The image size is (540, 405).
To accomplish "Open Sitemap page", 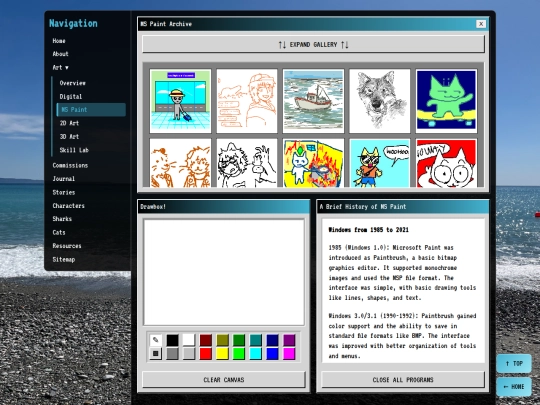I will [64, 259].
